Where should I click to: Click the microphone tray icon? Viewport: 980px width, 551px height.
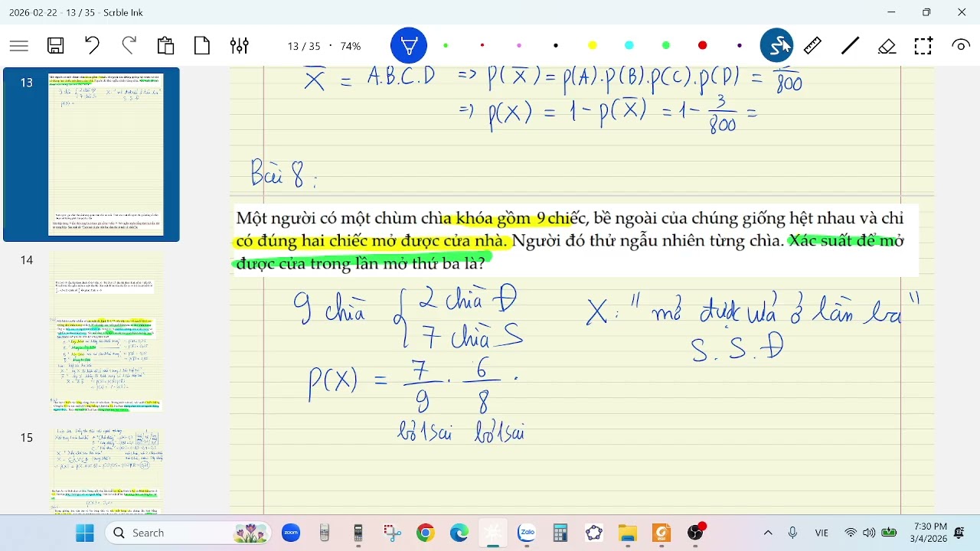[x=793, y=533]
